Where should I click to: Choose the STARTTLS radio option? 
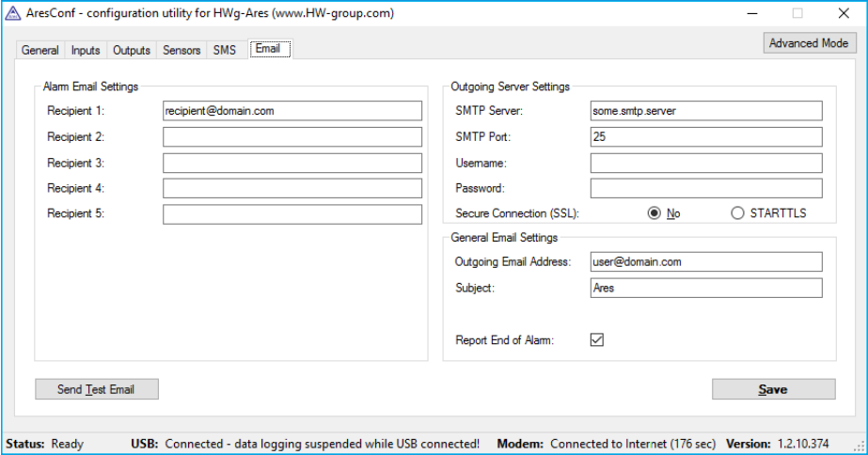(738, 213)
